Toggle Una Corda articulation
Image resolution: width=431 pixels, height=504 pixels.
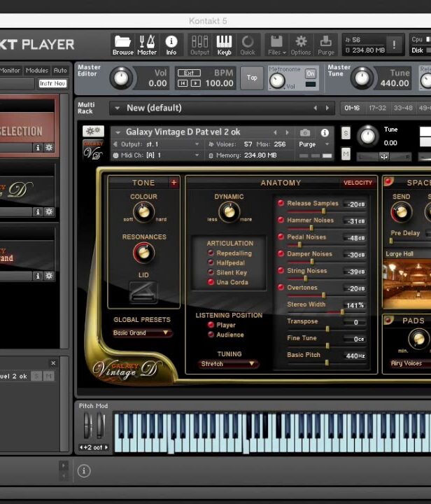211,282
